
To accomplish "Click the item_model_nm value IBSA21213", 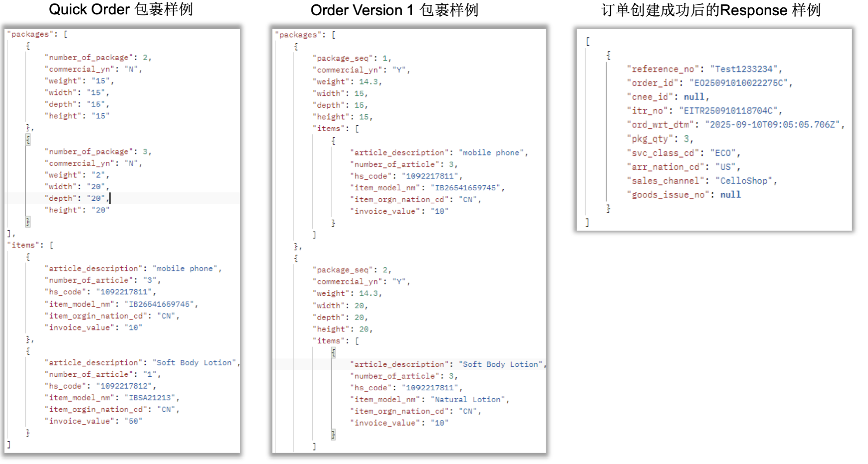I will [149, 398].
